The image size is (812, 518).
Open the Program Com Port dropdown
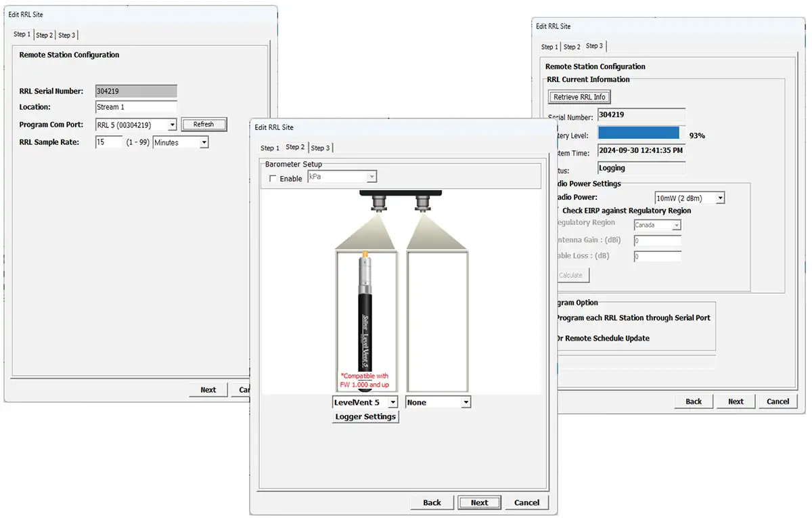point(172,125)
